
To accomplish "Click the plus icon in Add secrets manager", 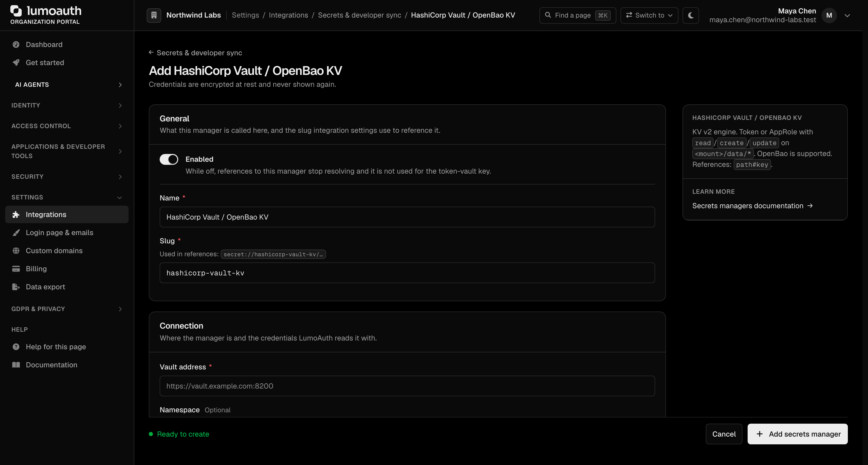I will click(760, 434).
